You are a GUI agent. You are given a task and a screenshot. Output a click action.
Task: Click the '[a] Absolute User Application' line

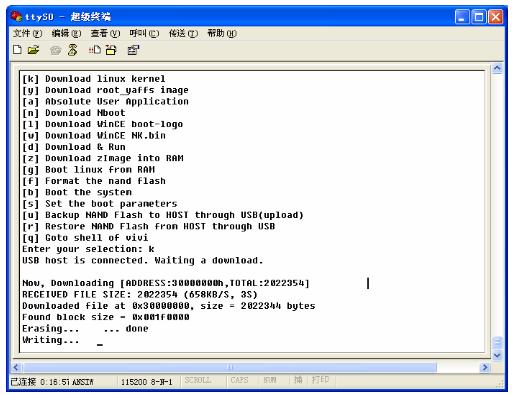105,102
